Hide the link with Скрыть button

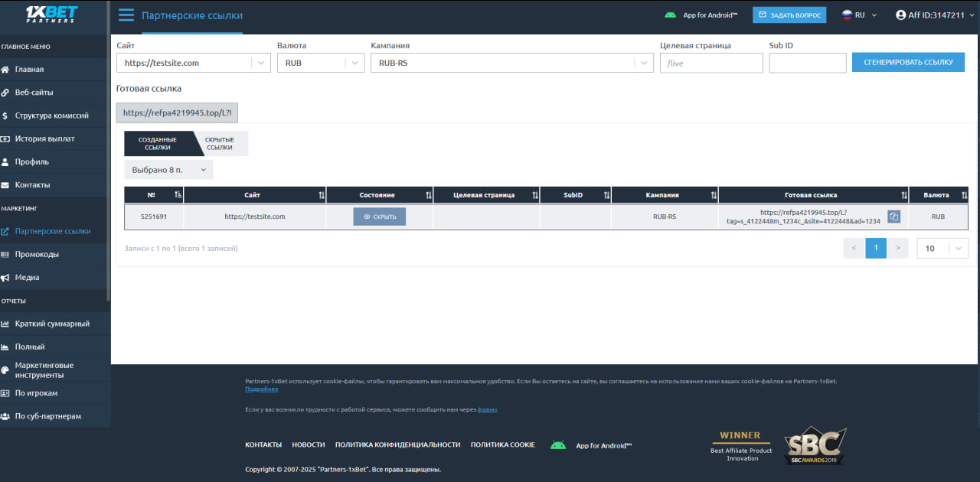(x=379, y=217)
